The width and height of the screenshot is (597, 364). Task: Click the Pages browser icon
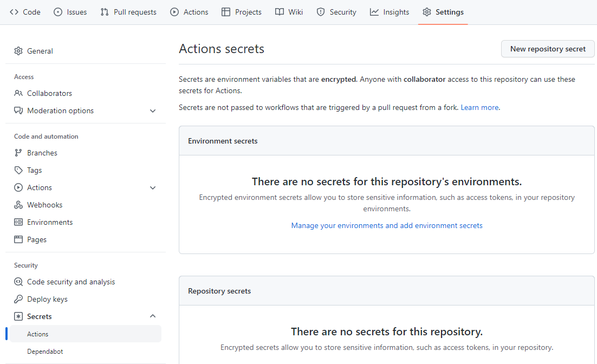(x=18, y=239)
